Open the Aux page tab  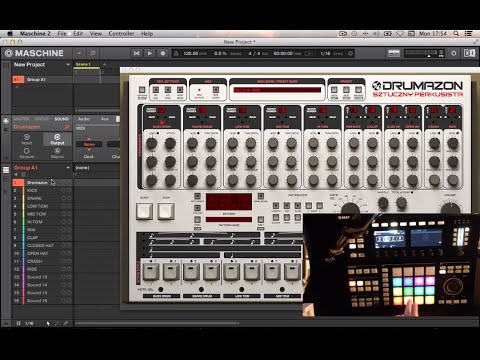105,119
